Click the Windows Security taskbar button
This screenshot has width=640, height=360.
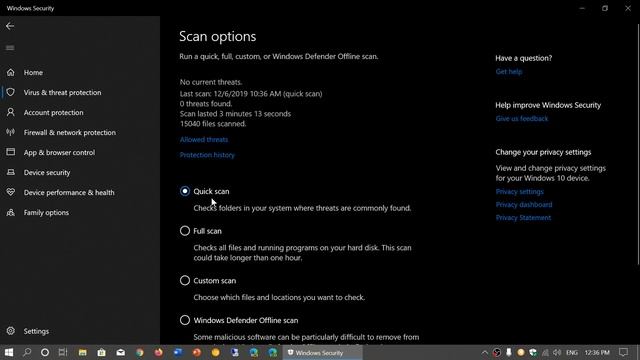[322, 352]
